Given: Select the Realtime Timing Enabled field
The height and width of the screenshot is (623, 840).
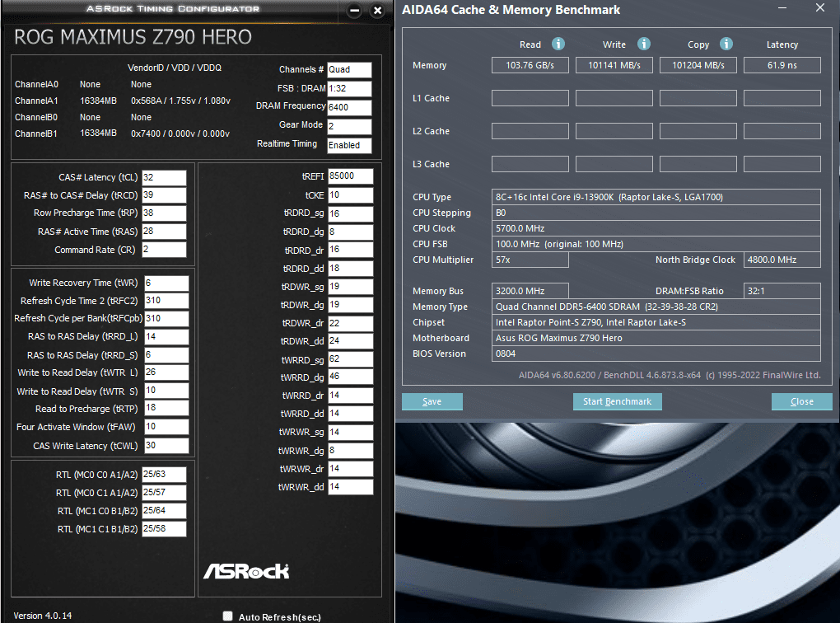Looking at the screenshot, I should tap(349, 145).
